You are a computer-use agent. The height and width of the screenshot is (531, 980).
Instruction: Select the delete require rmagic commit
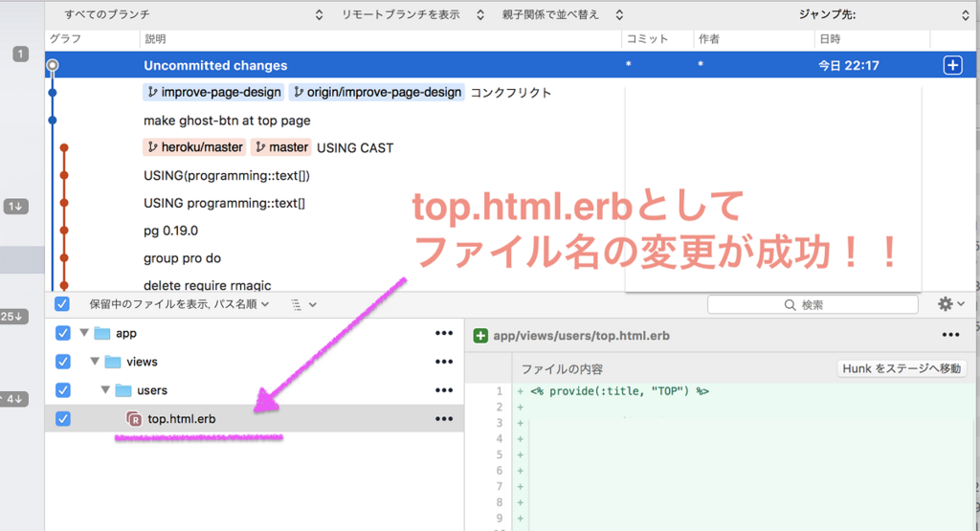click(x=207, y=285)
